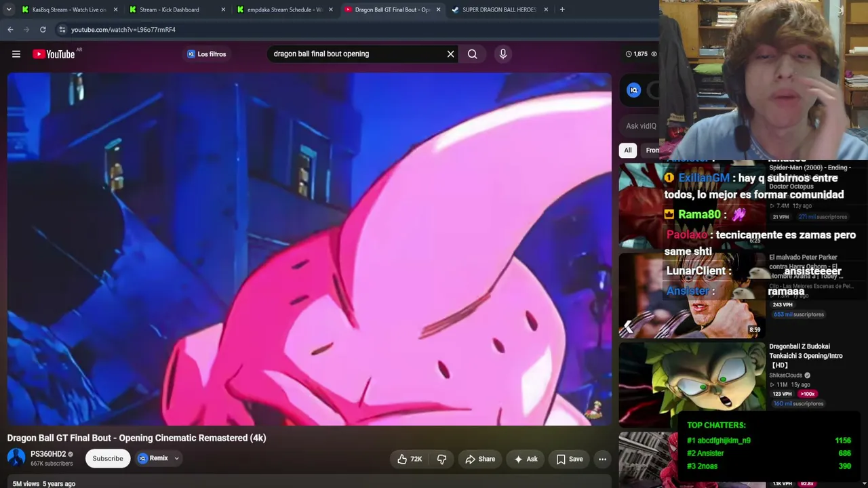The image size is (868, 488).
Task: Open the vidIQ icon in sidebar
Action: 633,90
